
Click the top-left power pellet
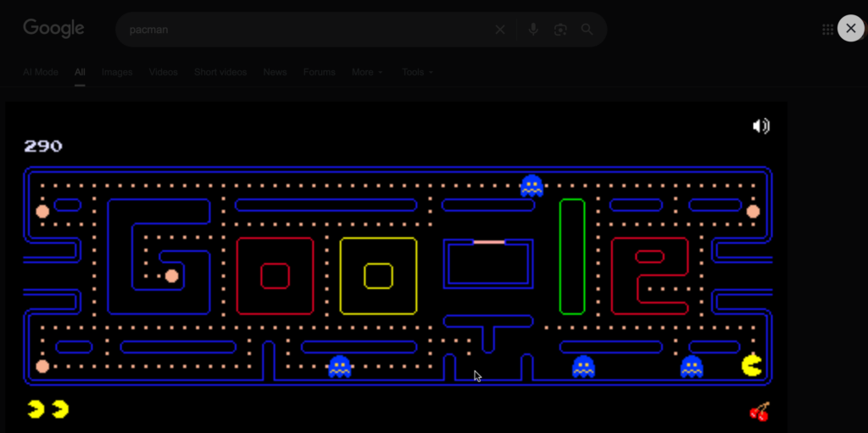(x=42, y=211)
